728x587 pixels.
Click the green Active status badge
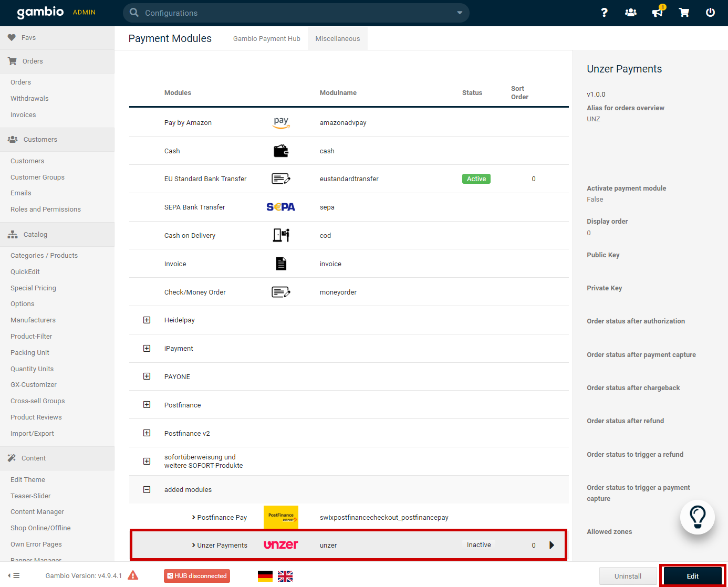476,179
